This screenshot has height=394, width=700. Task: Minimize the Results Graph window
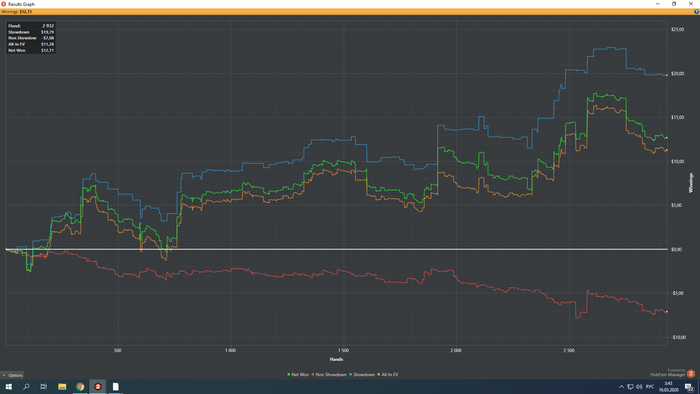coord(658,4)
